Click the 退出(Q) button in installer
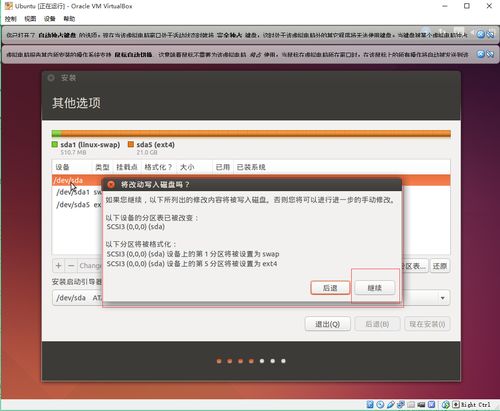 (327, 324)
